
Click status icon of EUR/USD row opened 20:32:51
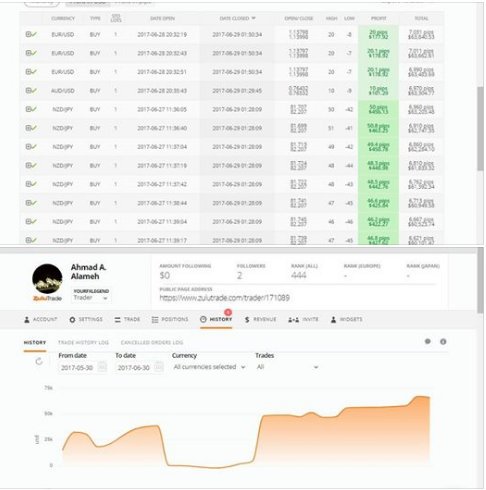(31, 72)
